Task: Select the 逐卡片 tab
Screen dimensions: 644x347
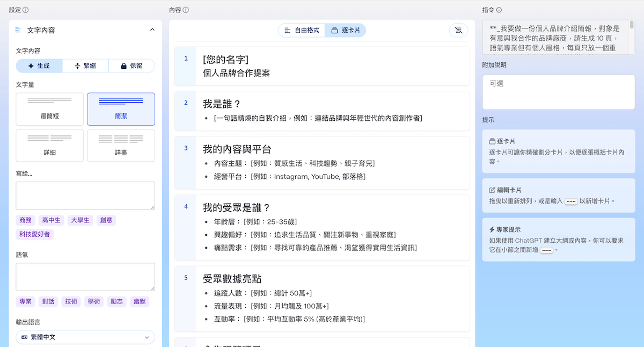Action: point(345,30)
